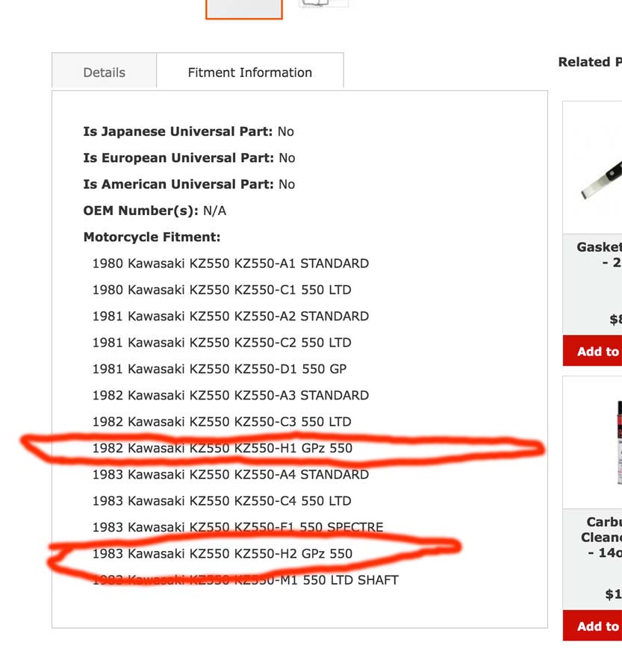The image size is (622, 672).
Task: Click the 1980 KZ550-A1 STANDARD fitment entry
Action: [230, 264]
